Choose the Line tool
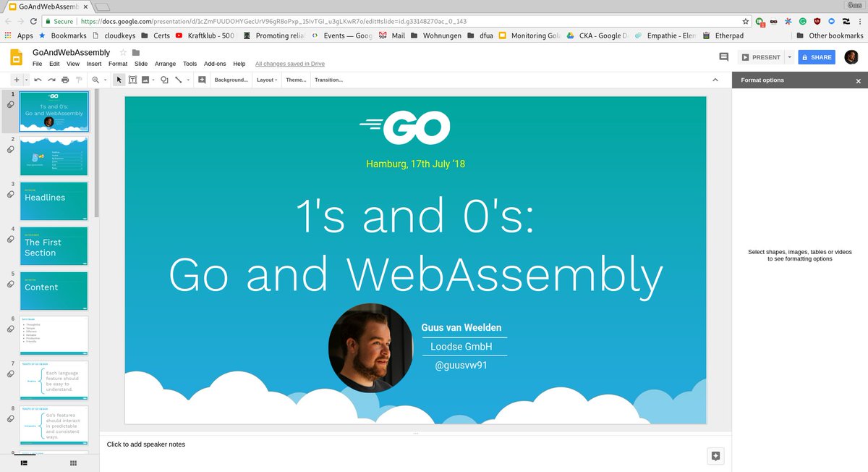The height and width of the screenshot is (472, 868). (178, 80)
